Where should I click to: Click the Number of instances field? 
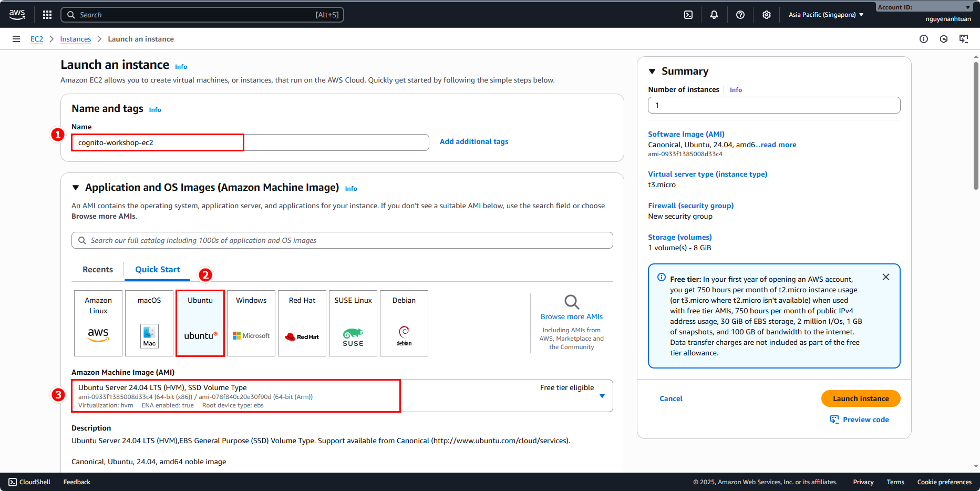click(x=773, y=105)
